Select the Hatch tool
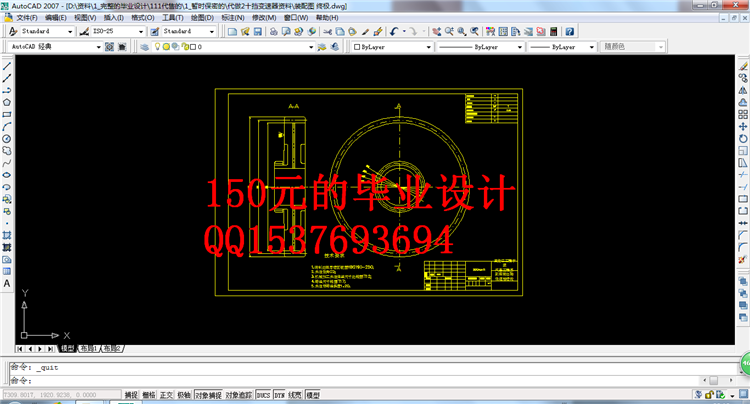 coord(7,235)
